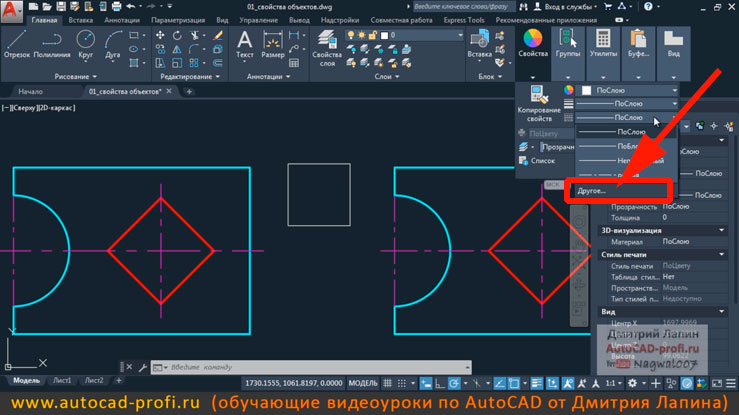Click the Offset tool icon
739x415 pixels.
217,63
